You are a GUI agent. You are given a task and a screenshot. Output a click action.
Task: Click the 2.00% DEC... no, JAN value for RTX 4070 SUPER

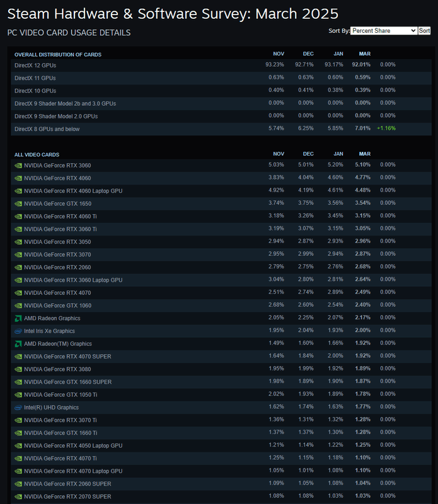(x=335, y=356)
